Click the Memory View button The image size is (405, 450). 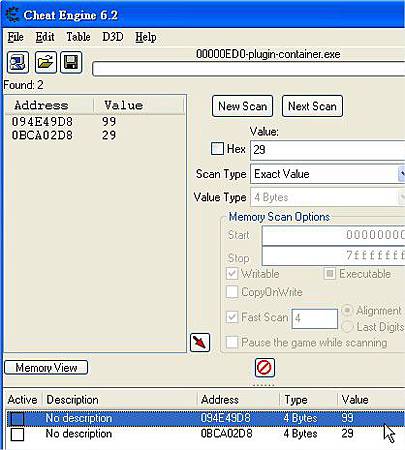pyautogui.click(x=46, y=368)
